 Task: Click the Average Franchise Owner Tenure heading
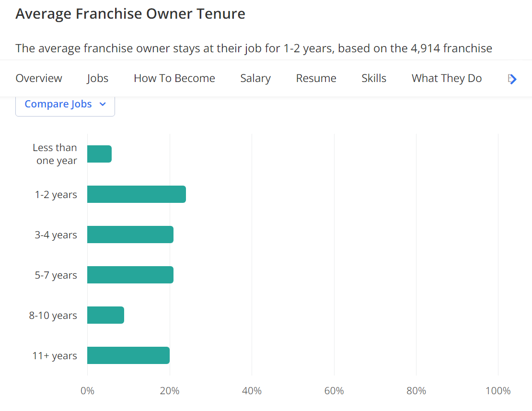point(130,14)
